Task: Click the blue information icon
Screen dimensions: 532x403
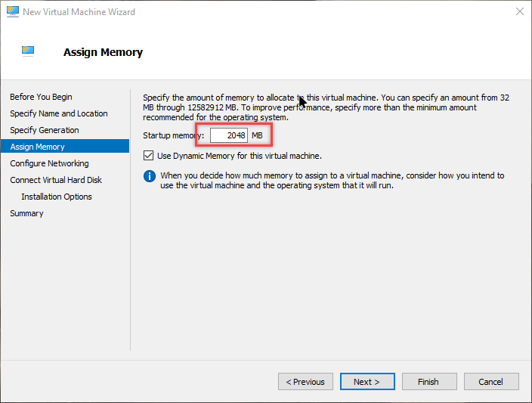Action: pos(150,176)
